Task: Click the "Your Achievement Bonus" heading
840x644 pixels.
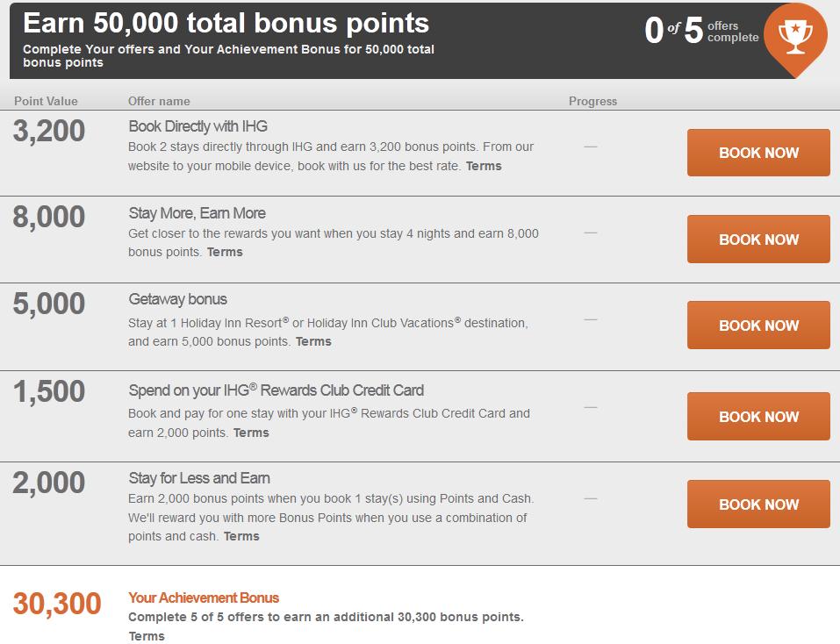Action: 204,597
